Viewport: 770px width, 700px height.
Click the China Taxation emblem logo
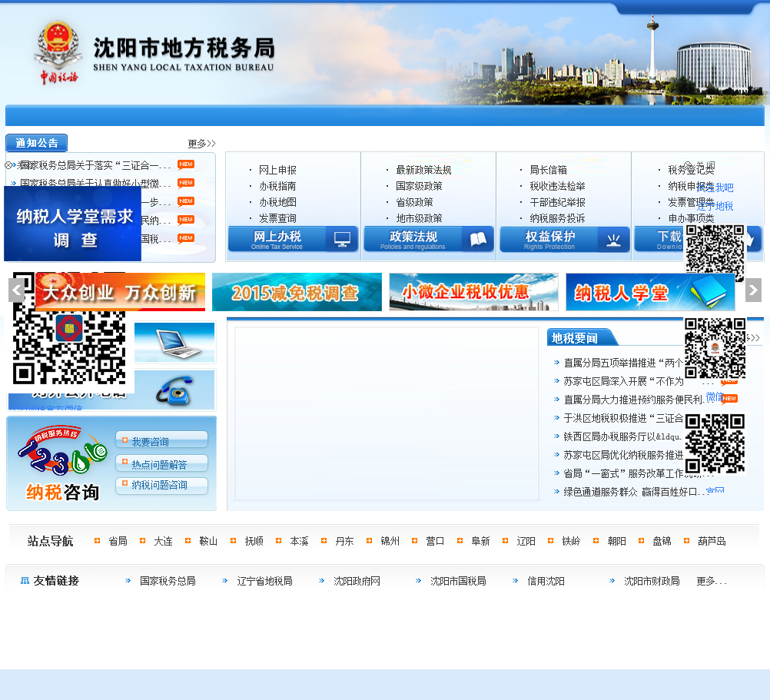(x=58, y=52)
